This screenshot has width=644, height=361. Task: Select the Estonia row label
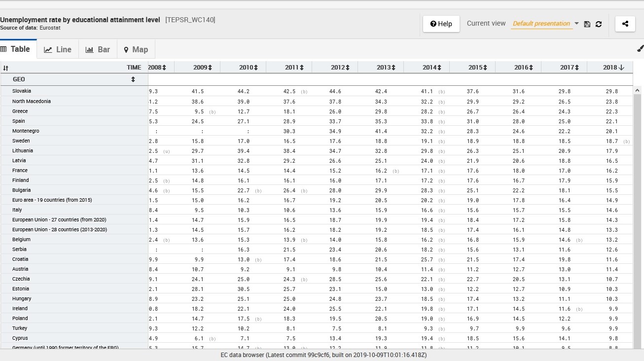(x=21, y=289)
